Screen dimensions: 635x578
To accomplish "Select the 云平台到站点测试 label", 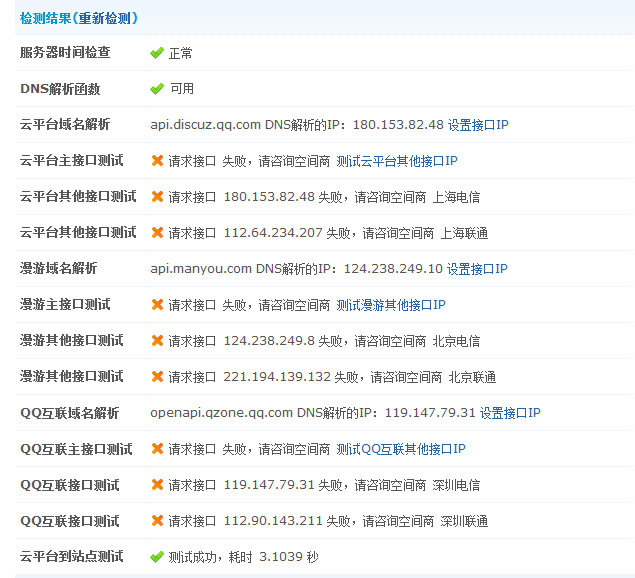I will click(72, 557).
